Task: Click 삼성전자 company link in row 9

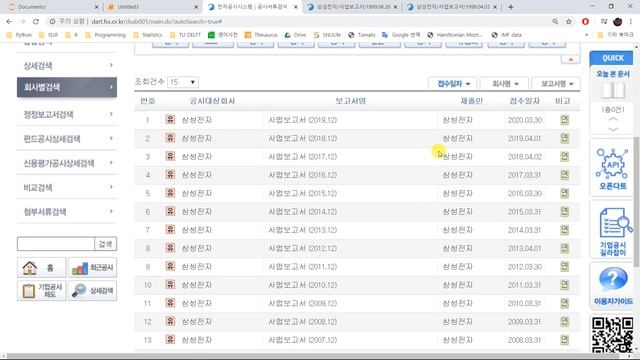Action: click(x=197, y=267)
